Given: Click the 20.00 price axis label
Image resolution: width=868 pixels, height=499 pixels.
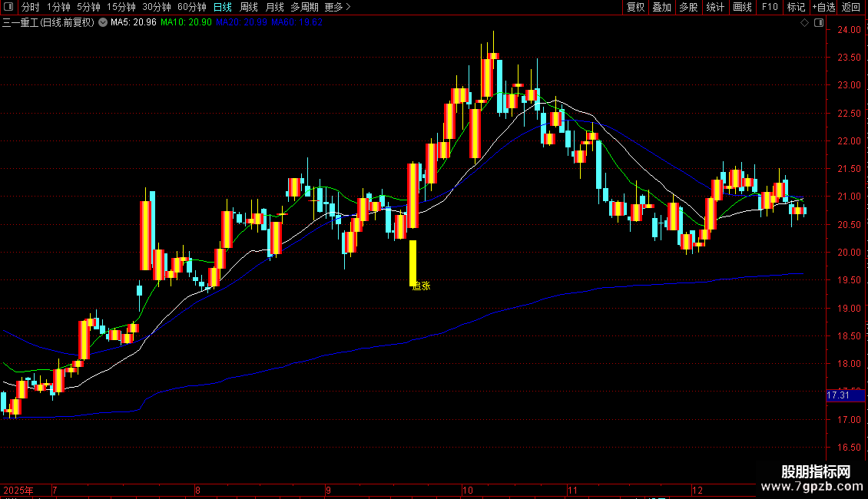Looking at the screenshot, I should pos(849,253).
